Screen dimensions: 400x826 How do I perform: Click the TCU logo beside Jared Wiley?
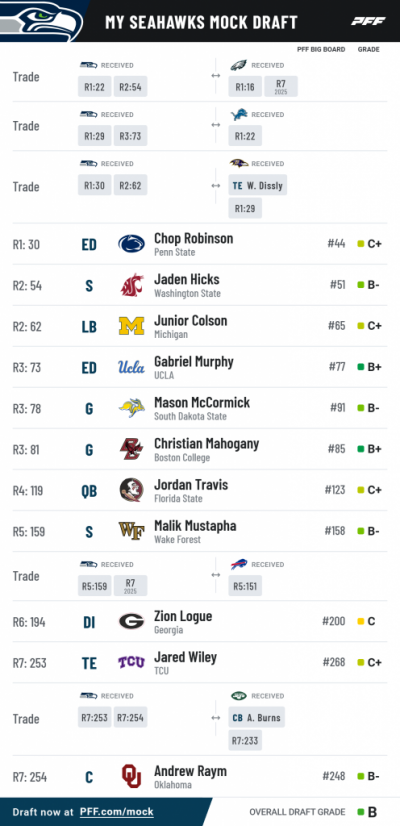131,662
